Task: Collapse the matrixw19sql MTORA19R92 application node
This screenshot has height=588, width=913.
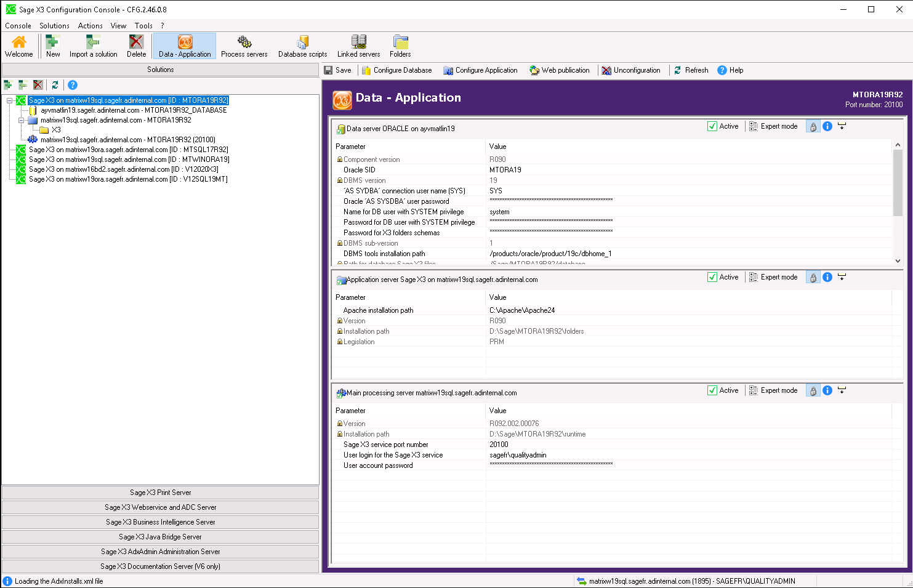Action: (x=22, y=120)
